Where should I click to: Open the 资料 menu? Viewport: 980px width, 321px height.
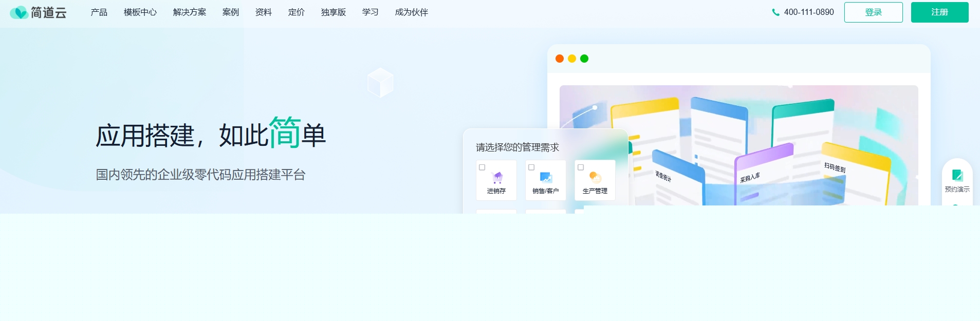click(x=264, y=12)
